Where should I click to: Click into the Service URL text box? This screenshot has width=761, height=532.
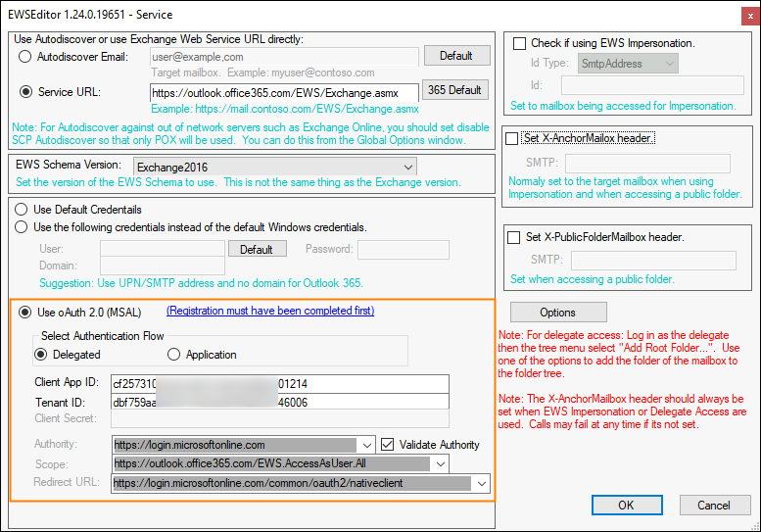pyautogui.click(x=284, y=93)
